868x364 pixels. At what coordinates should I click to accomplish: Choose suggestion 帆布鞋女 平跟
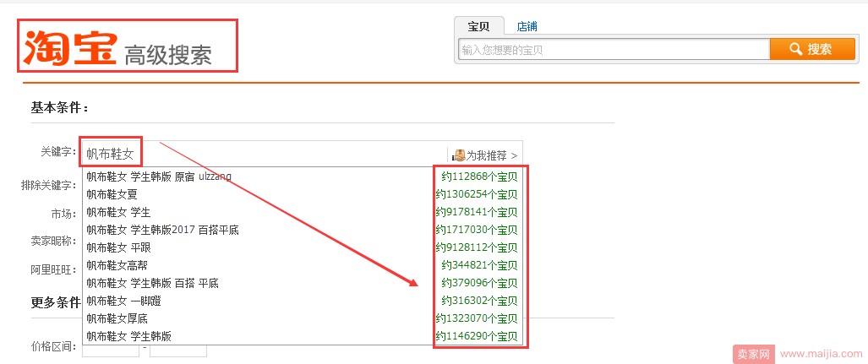point(302,247)
